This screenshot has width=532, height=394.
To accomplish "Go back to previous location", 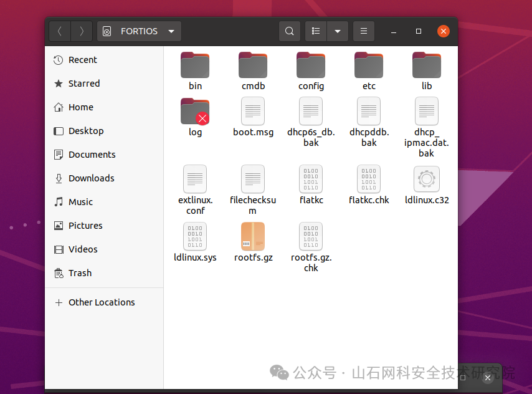I will coord(60,31).
